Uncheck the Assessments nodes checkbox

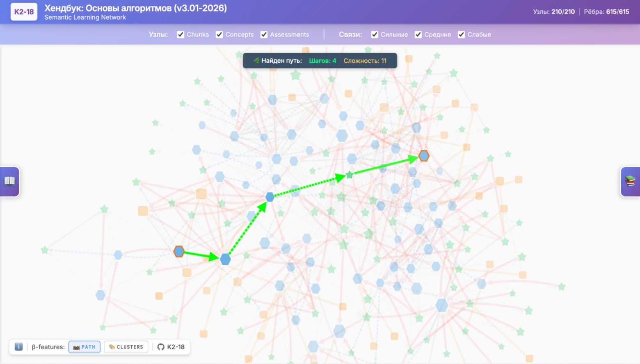coord(264,34)
